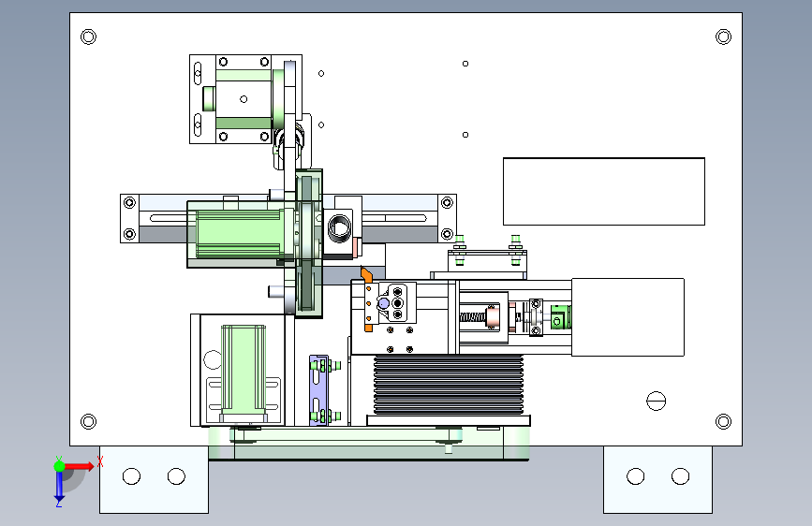Pick the bottom-left corner mounting hole of back plate

click(x=89, y=421)
